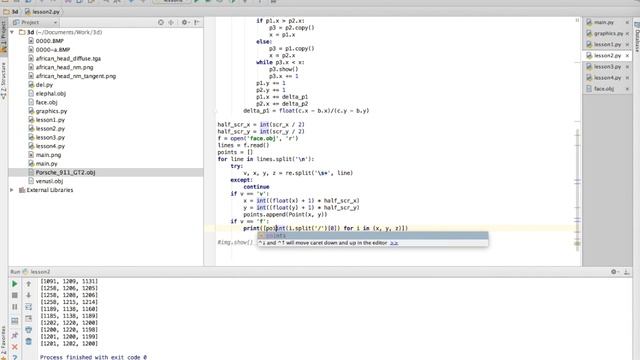Switch to lesson4.py editor tab
640x360 pixels.
coord(607,78)
